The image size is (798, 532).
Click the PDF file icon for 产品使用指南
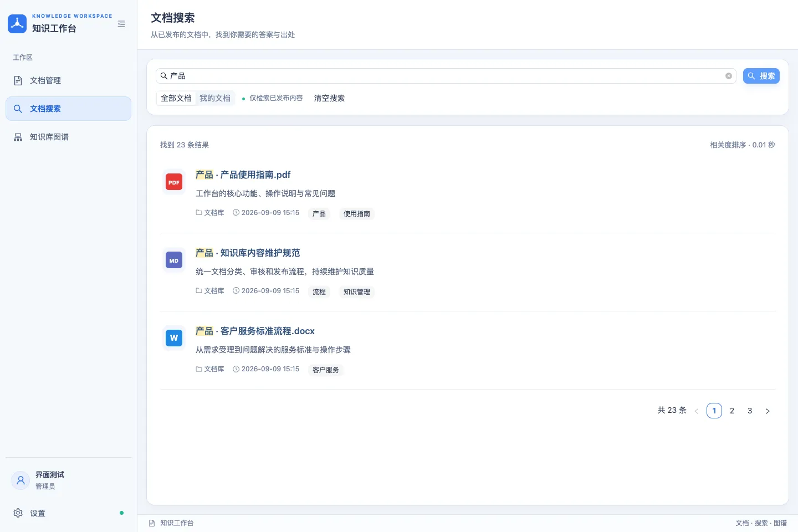pyautogui.click(x=174, y=182)
